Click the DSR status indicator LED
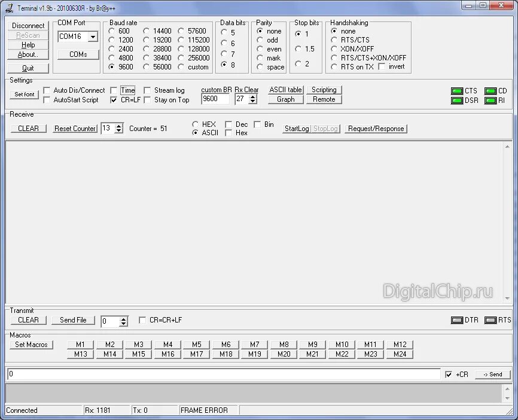The height and width of the screenshot is (420, 518). 457,101
